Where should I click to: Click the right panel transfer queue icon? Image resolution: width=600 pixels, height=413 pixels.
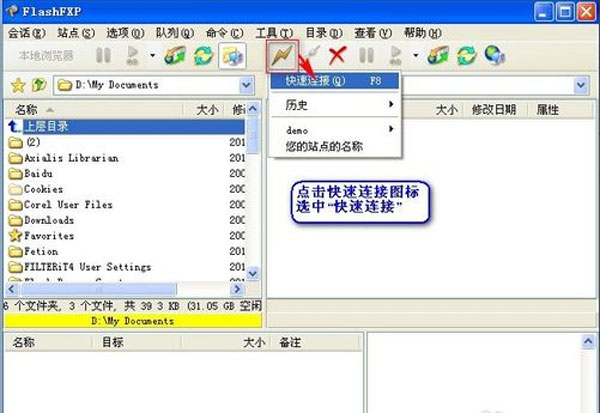[438, 56]
